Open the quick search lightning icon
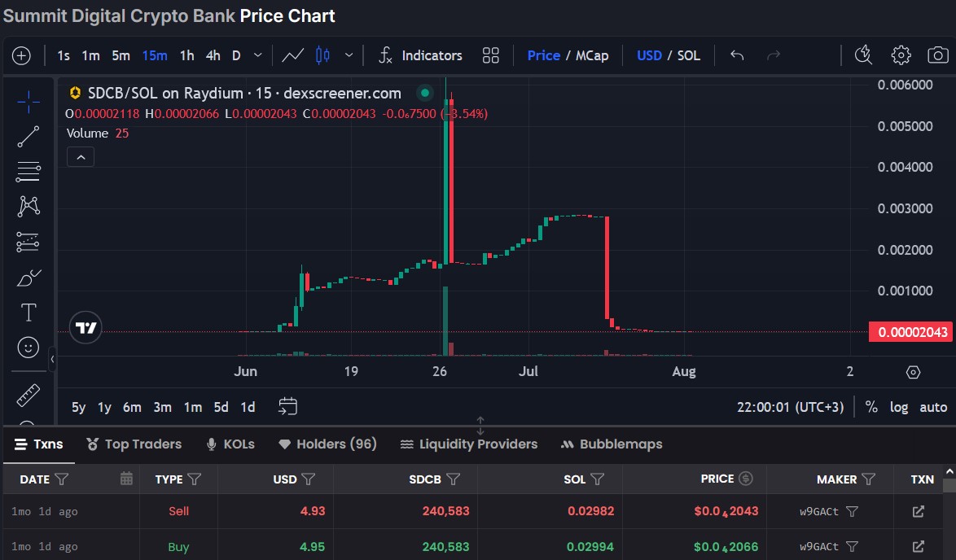The image size is (956, 560). (x=863, y=55)
